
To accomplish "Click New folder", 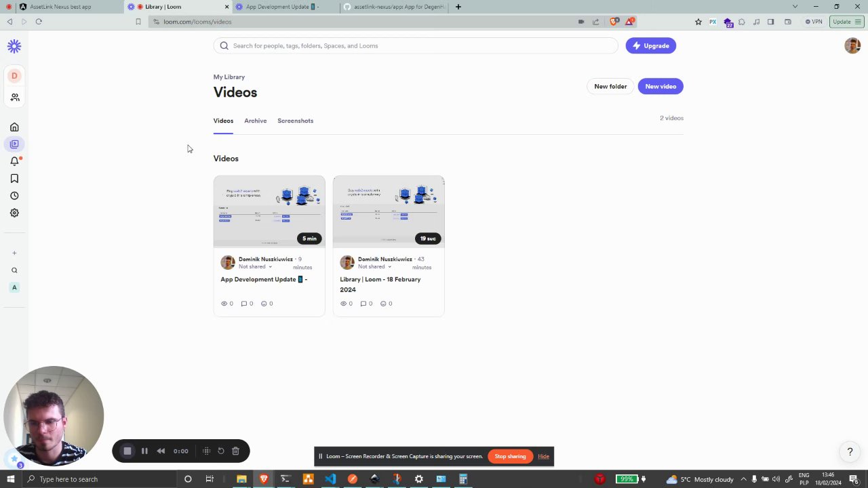I will pyautogui.click(x=610, y=87).
